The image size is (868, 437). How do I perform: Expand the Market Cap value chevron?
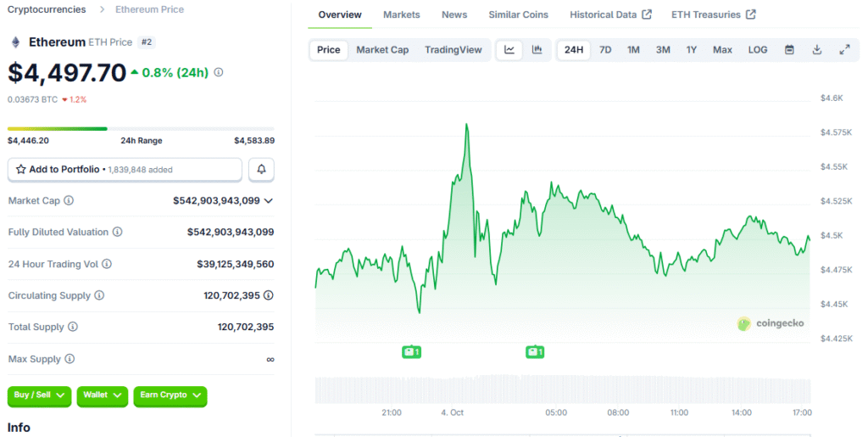(269, 201)
